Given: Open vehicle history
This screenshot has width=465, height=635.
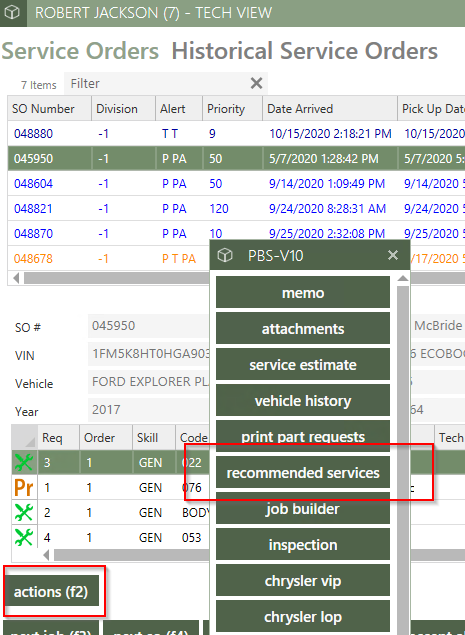Looking at the screenshot, I should click(x=303, y=401).
